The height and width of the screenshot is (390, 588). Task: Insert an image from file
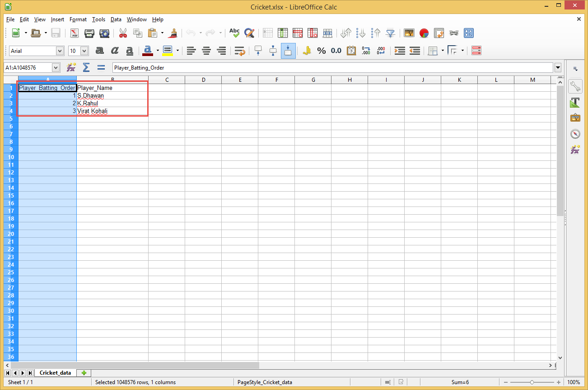[409, 33]
